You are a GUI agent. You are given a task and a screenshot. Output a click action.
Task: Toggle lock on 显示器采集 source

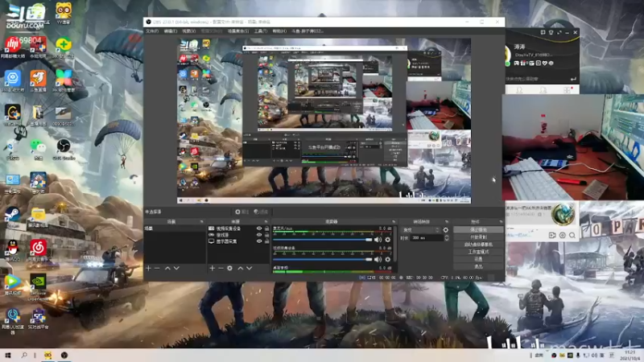tap(266, 241)
